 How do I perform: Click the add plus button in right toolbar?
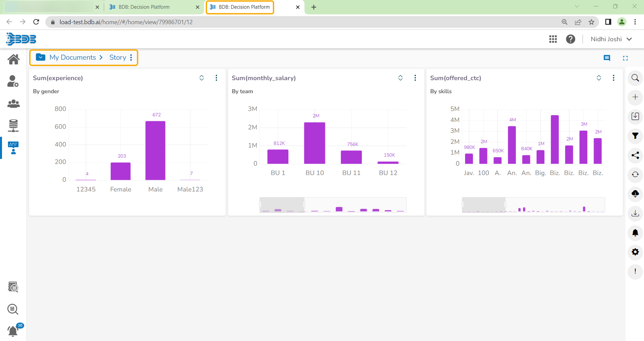tap(635, 97)
